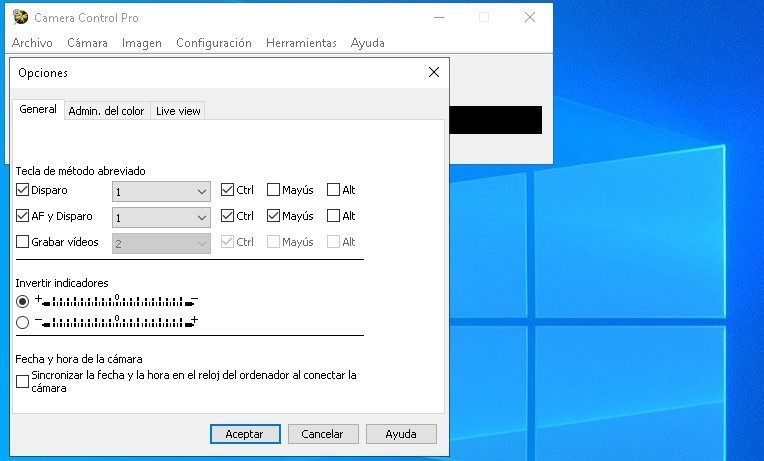Click the Camera Control Pro app icon
Image resolution: width=764 pixels, height=461 pixels.
[x=20, y=17]
